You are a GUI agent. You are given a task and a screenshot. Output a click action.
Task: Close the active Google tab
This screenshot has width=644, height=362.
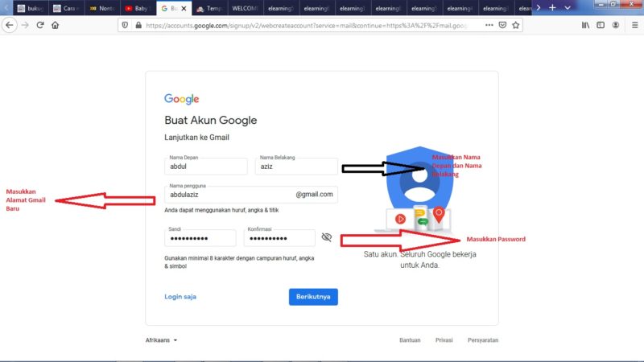tap(184, 8)
